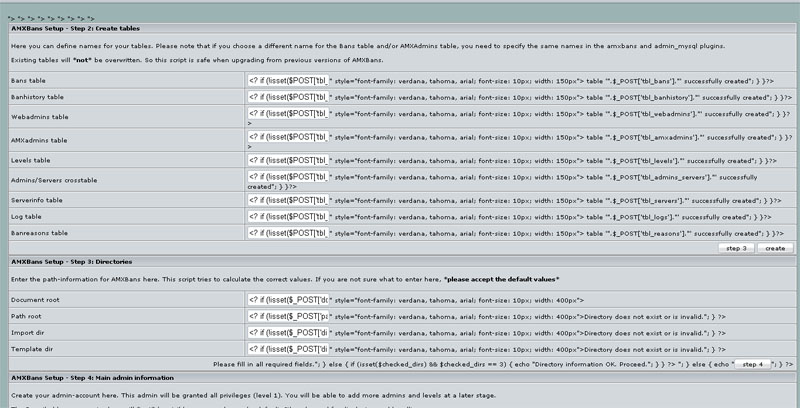Click the 'Bans table' label
The width and height of the screenshot is (800, 408).
coord(28,81)
